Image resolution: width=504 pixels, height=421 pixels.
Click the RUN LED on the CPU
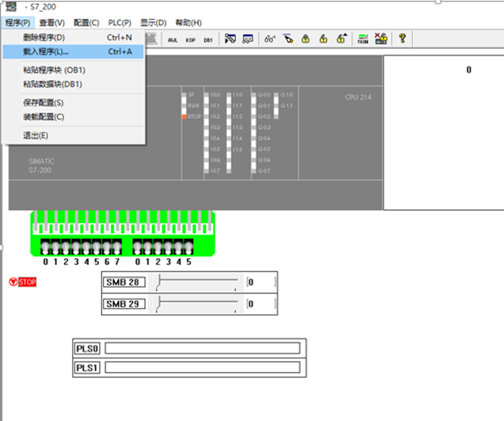coord(184,106)
